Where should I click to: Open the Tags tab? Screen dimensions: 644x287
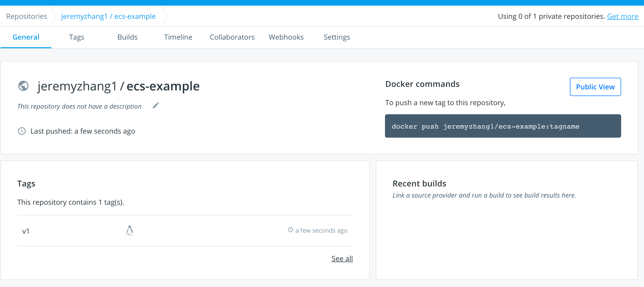(x=76, y=37)
